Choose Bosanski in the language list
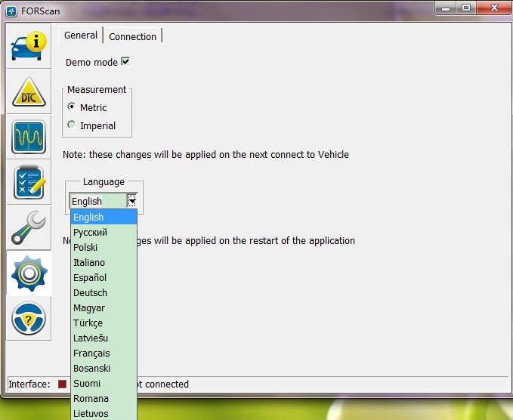Screen dimensions: 513x420 [104, 369]
